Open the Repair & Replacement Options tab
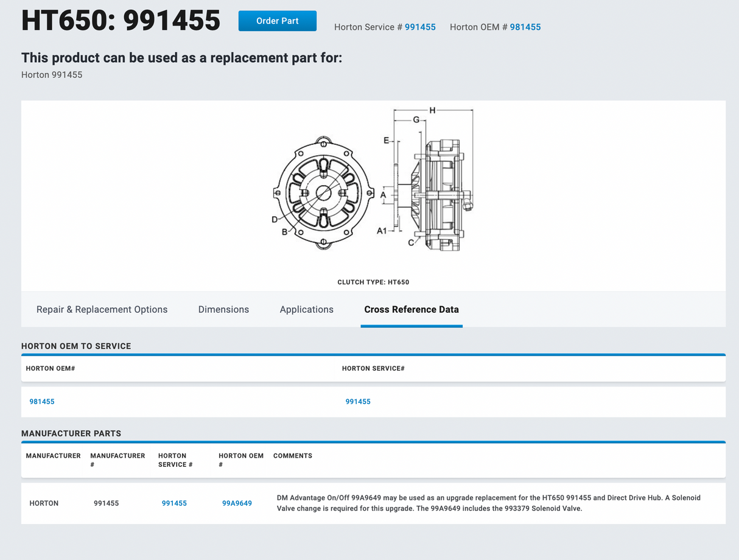 tap(102, 309)
